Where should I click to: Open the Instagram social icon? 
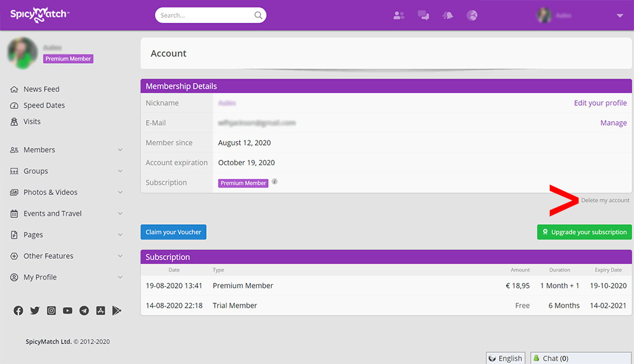(x=51, y=311)
